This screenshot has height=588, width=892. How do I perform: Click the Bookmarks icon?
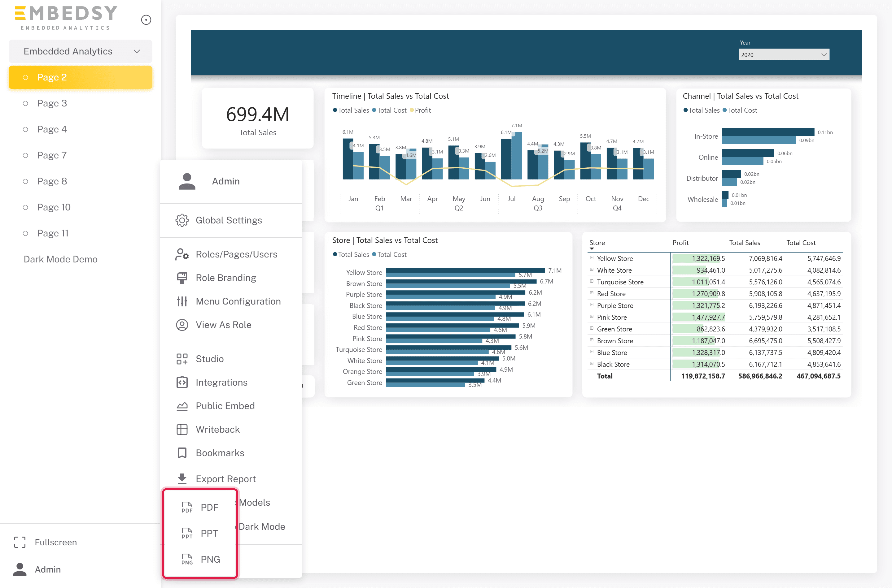[182, 453]
